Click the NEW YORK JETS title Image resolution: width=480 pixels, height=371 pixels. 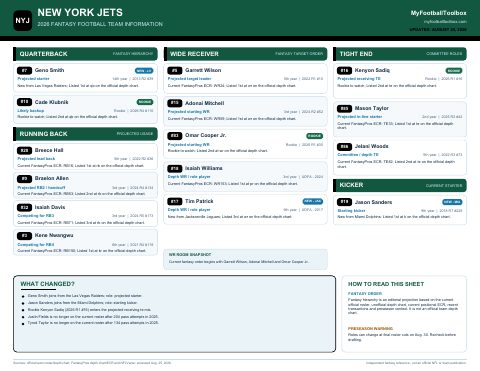[x=80, y=13]
